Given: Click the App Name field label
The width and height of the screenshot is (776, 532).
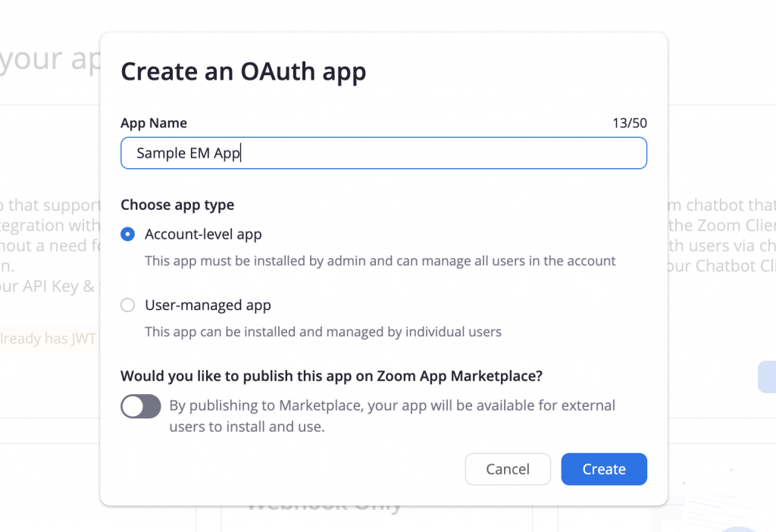Looking at the screenshot, I should coord(154,123).
